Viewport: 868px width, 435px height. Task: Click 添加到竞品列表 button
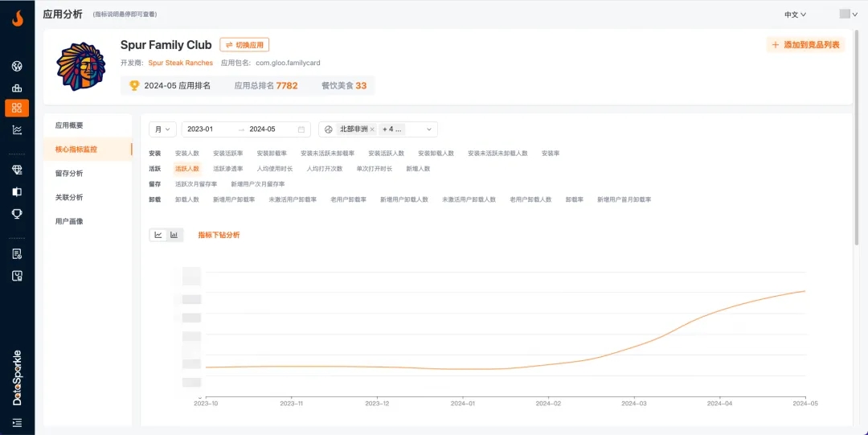pos(806,45)
